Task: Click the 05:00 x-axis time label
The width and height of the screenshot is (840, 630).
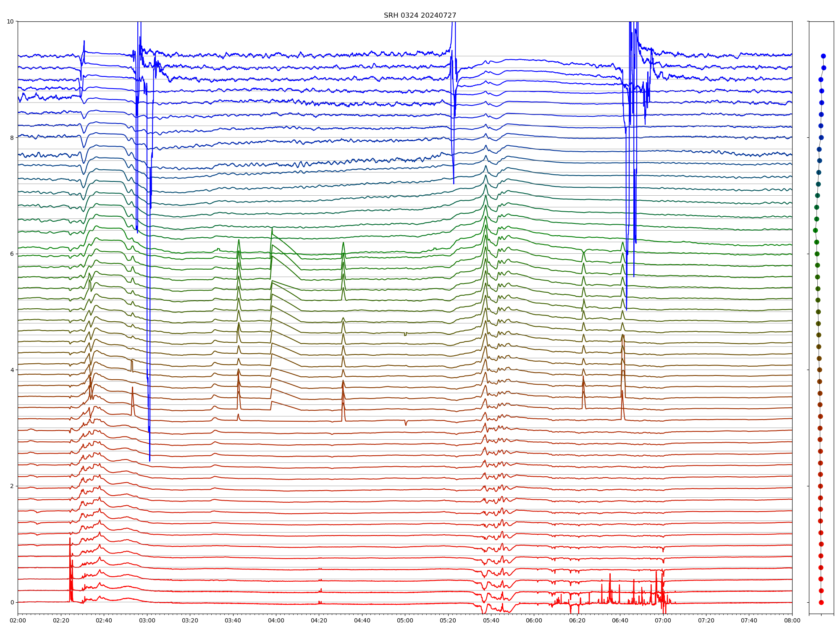Action: point(405,620)
